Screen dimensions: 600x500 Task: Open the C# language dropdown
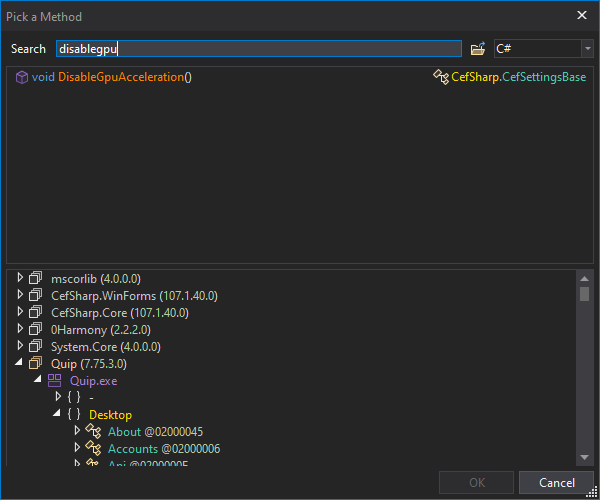coord(587,49)
